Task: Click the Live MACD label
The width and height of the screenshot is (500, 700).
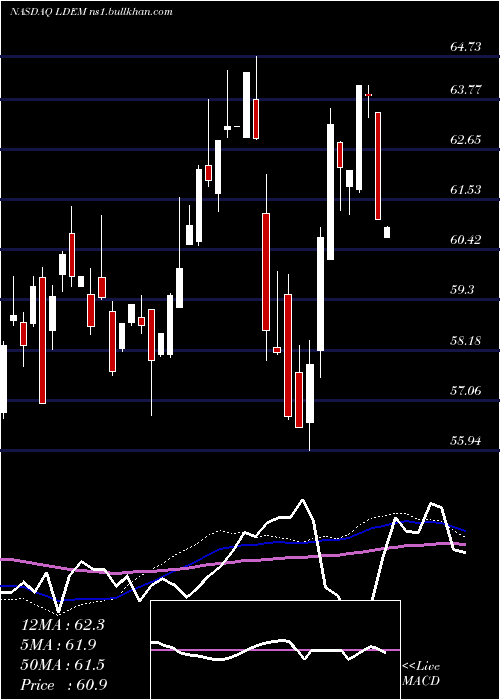Action: (x=421, y=674)
